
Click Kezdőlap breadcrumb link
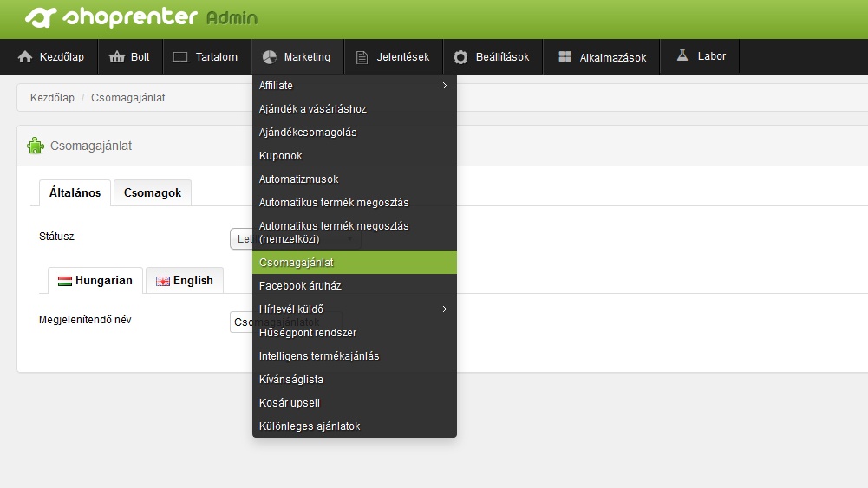(x=52, y=97)
